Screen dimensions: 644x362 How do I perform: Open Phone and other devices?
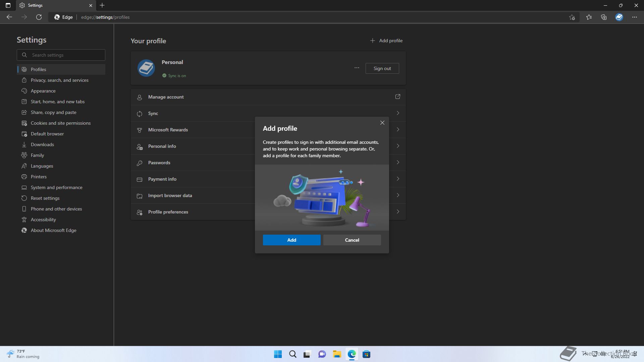pos(61,209)
